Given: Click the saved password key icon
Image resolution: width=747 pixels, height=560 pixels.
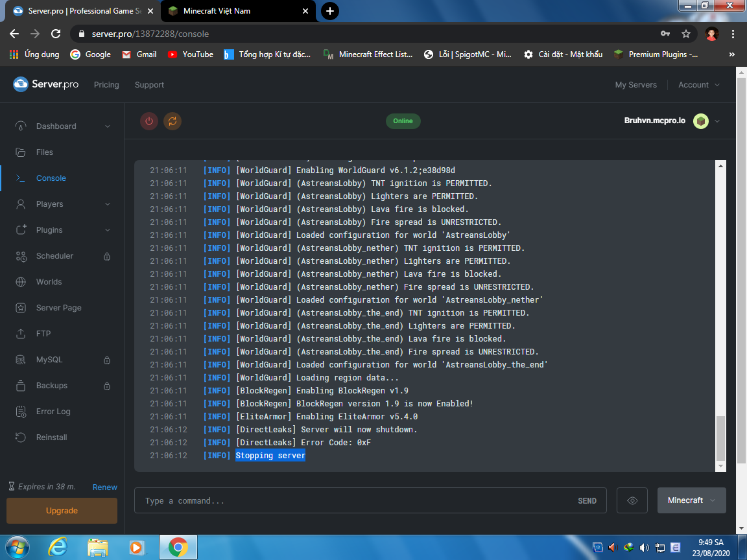Looking at the screenshot, I should (665, 34).
